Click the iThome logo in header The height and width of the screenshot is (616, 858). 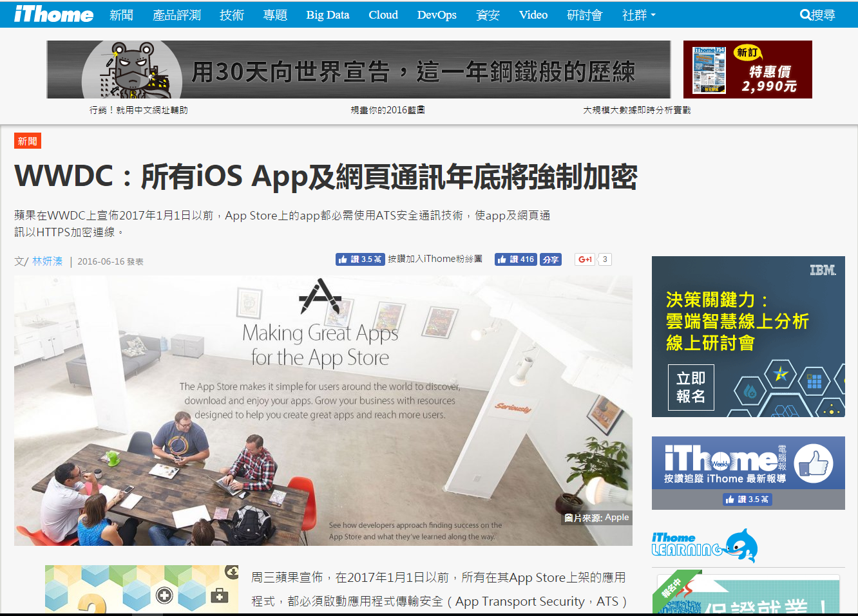[x=53, y=14]
